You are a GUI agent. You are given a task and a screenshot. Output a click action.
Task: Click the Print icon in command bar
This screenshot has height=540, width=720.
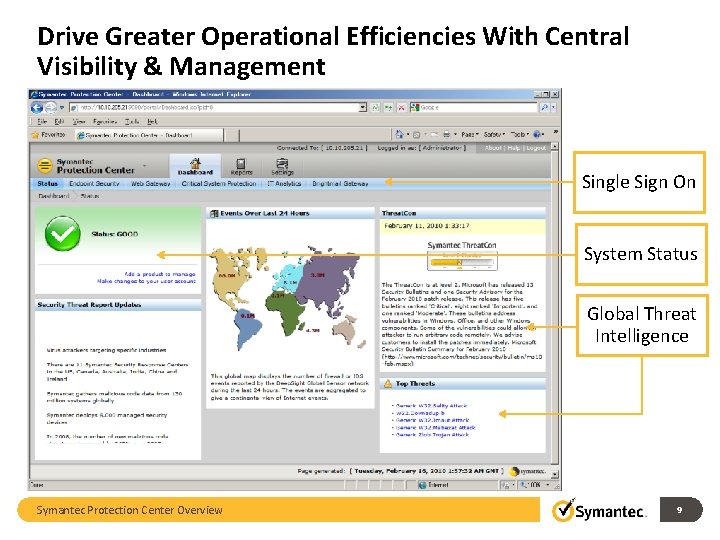(446, 135)
